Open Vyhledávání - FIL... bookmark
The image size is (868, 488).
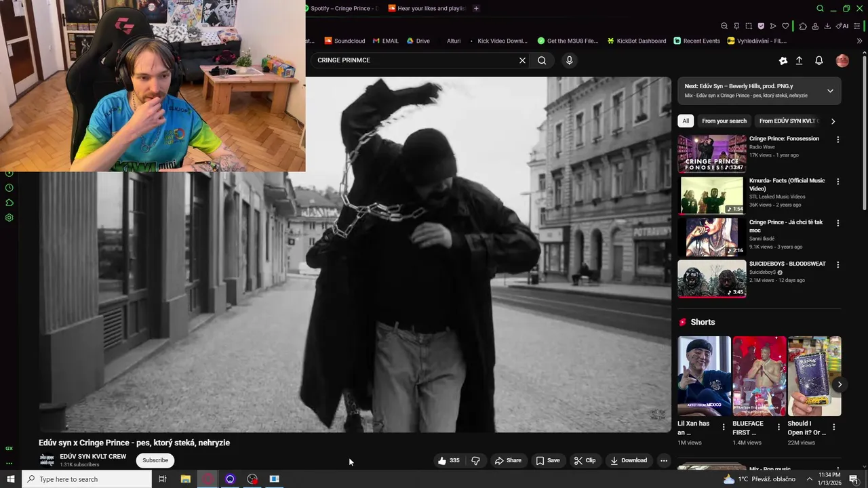tap(757, 41)
